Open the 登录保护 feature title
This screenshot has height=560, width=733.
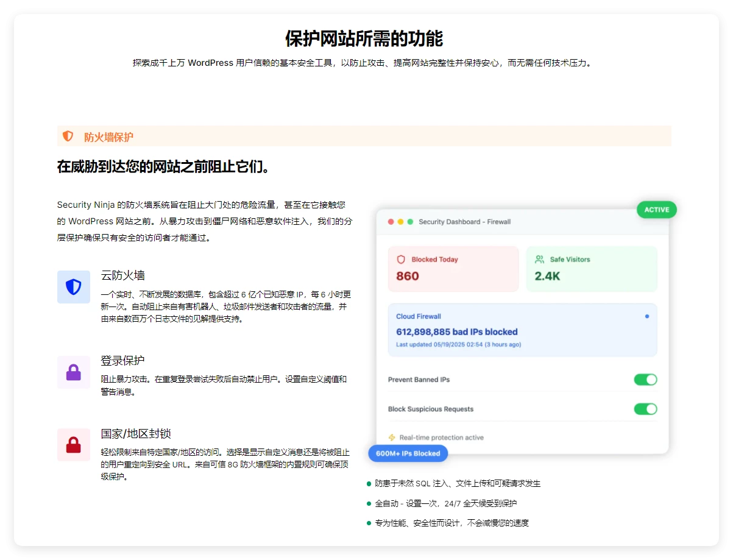122,361
